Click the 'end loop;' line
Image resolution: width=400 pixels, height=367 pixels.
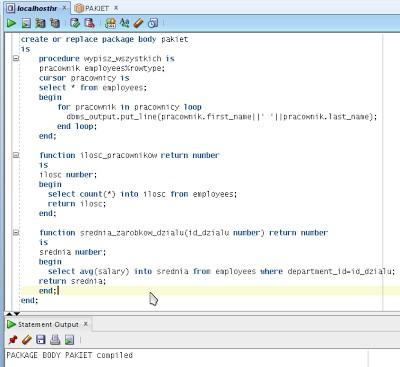[x=77, y=126]
